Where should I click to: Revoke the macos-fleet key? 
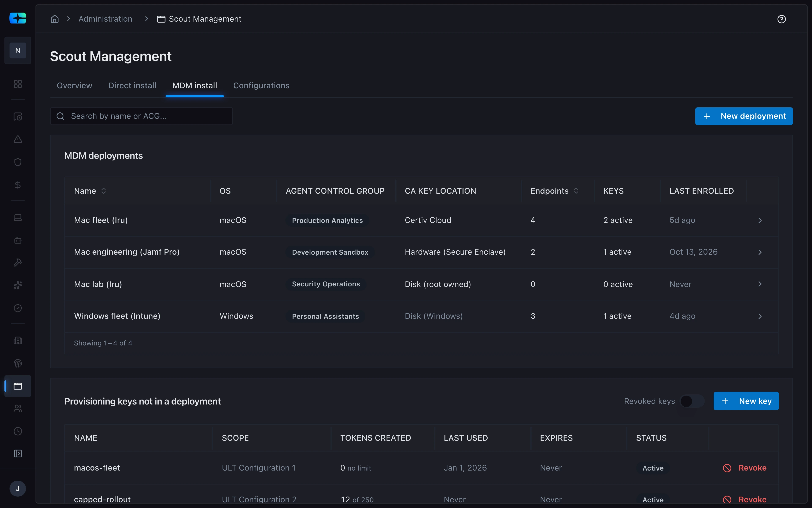tap(745, 468)
